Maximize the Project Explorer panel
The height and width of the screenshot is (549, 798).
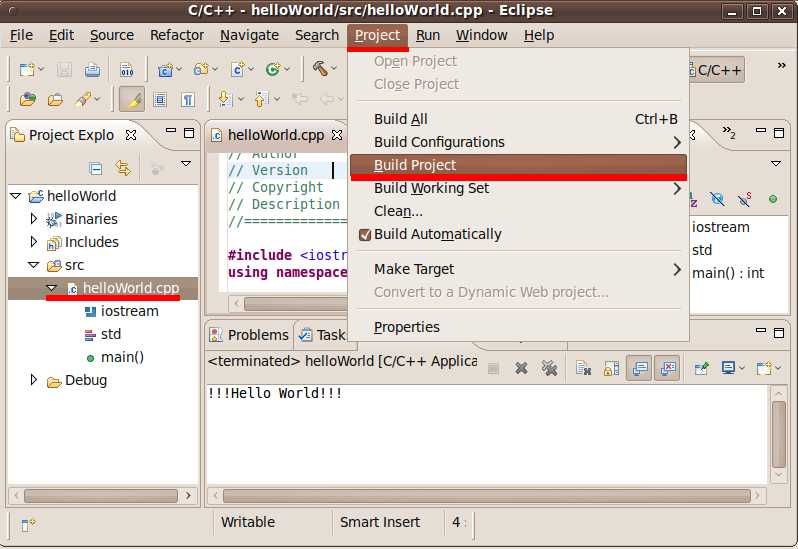[189, 133]
